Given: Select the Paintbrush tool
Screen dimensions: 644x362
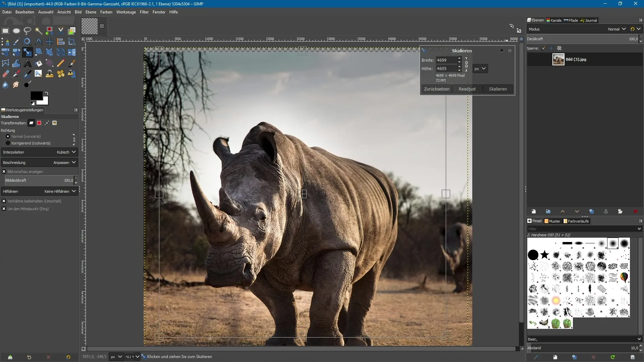Looking at the screenshot, I should (x=72, y=63).
